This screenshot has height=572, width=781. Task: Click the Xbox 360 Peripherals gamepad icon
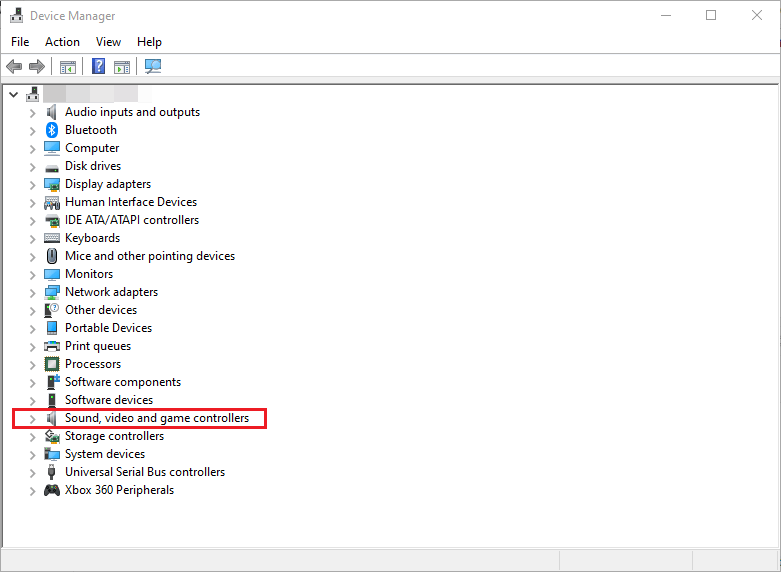point(52,490)
